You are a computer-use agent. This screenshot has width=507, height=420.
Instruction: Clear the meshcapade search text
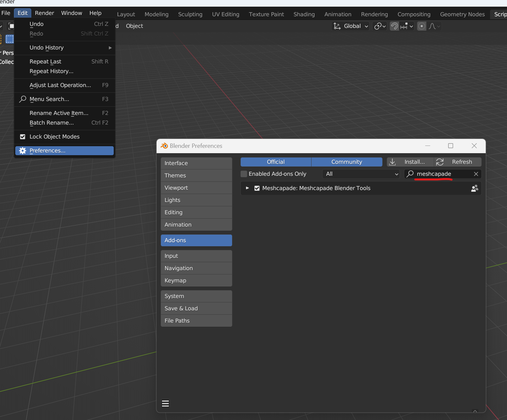point(476,174)
